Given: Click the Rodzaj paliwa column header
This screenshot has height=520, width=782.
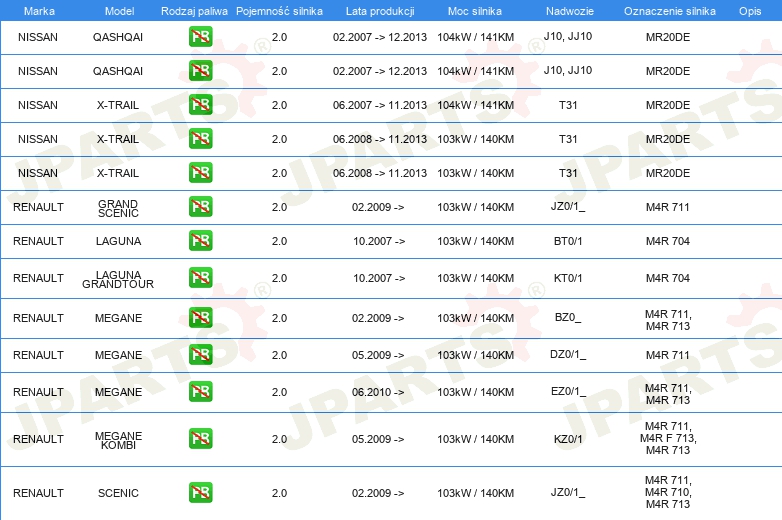Looking at the screenshot, I should (x=194, y=11).
